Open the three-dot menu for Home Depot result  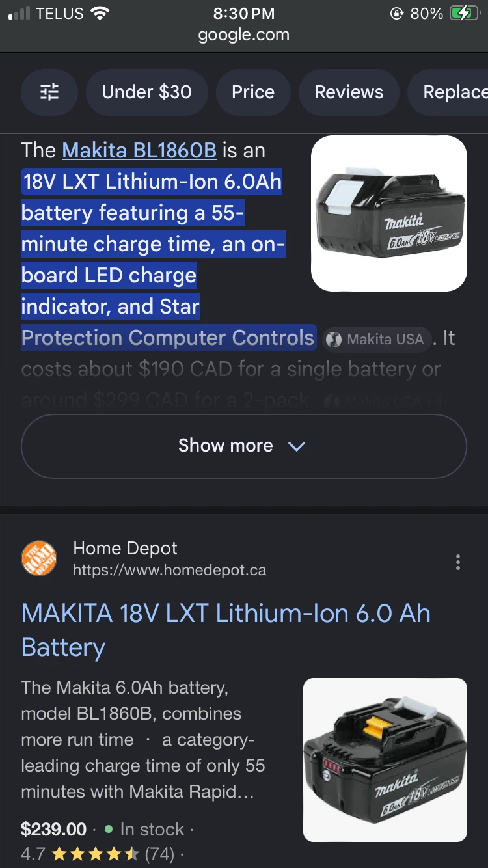(x=458, y=562)
